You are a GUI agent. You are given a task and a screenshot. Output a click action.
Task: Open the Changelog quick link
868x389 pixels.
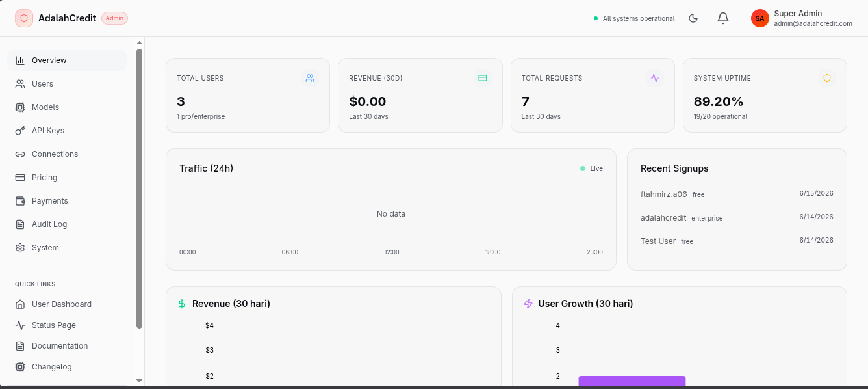click(x=67, y=367)
